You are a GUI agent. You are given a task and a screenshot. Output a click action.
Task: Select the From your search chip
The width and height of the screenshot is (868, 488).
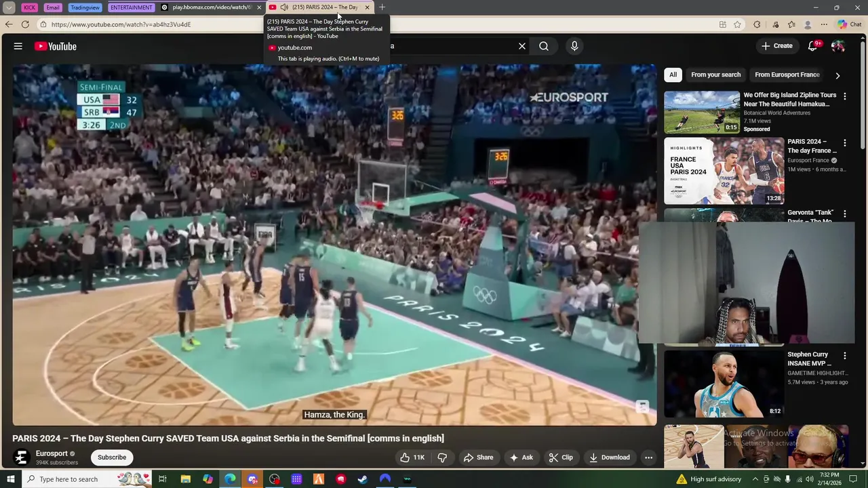click(715, 75)
